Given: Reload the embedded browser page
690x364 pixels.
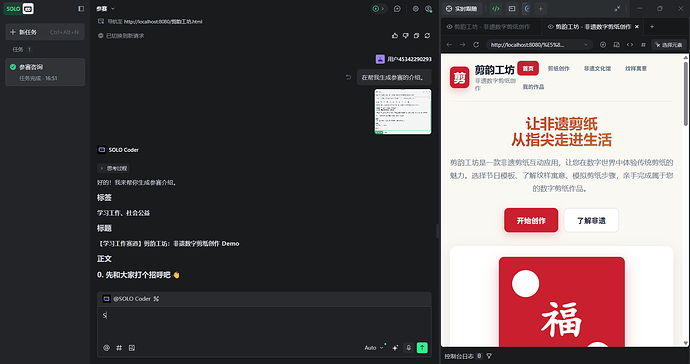Looking at the screenshot, I should point(476,44).
